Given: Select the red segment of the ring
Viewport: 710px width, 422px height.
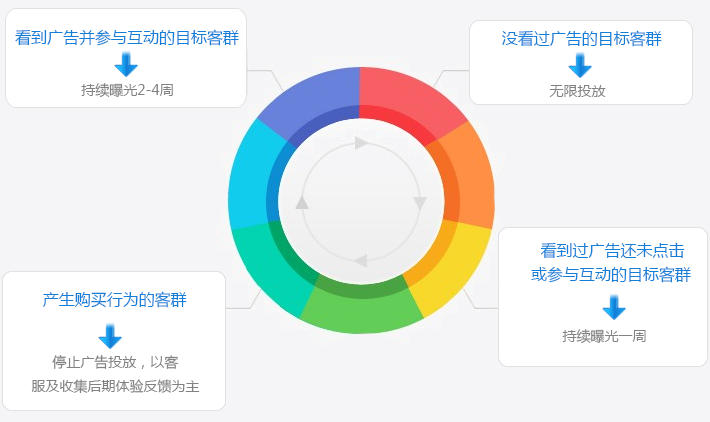Looking at the screenshot, I should [x=403, y=99].
